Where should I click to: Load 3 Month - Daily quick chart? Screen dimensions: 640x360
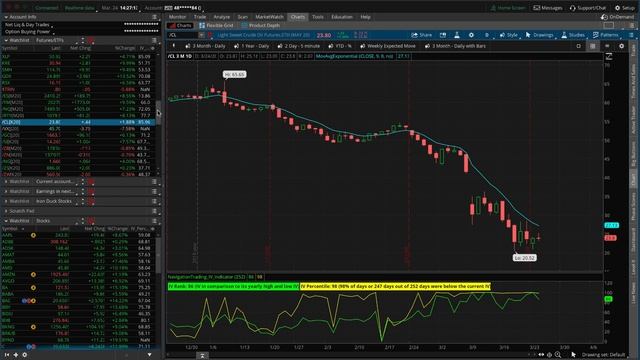205,46
